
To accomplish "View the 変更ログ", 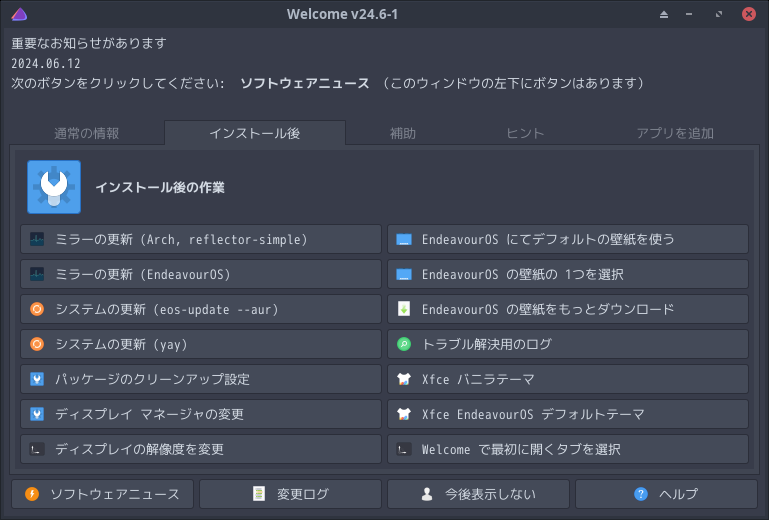I will tap(290, 494).
